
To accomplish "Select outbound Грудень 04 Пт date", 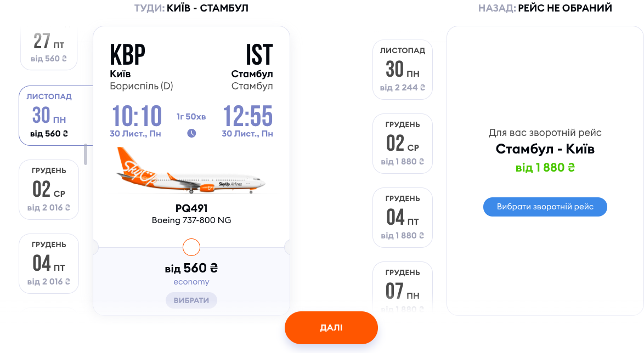I will [x=49, y=264].
